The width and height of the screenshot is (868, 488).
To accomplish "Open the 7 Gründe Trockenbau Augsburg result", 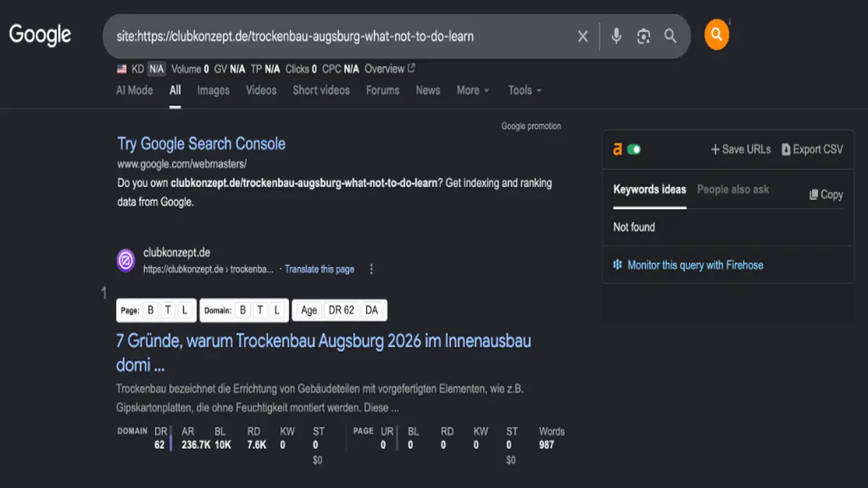I will (323, 353).
